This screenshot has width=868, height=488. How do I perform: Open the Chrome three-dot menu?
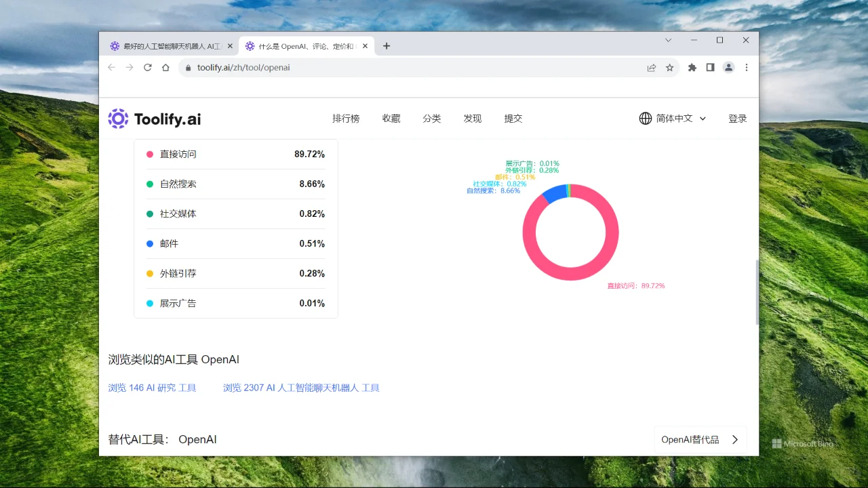747,67
